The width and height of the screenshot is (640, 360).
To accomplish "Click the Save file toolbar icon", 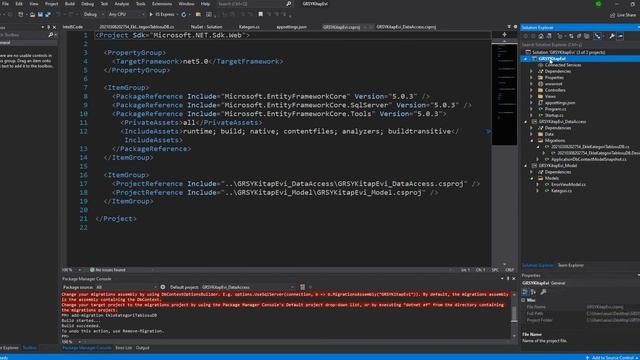I will [x=40, y=14].
